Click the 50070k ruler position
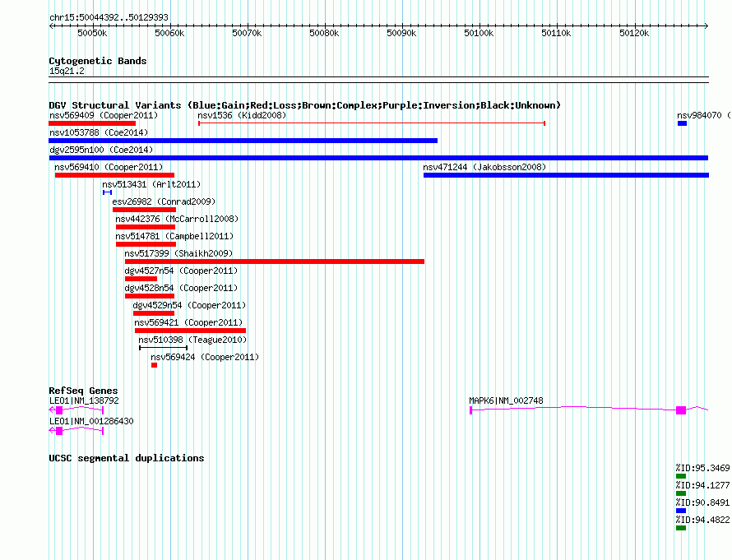The height and width of the screenshot is (560, 732). 247,33
